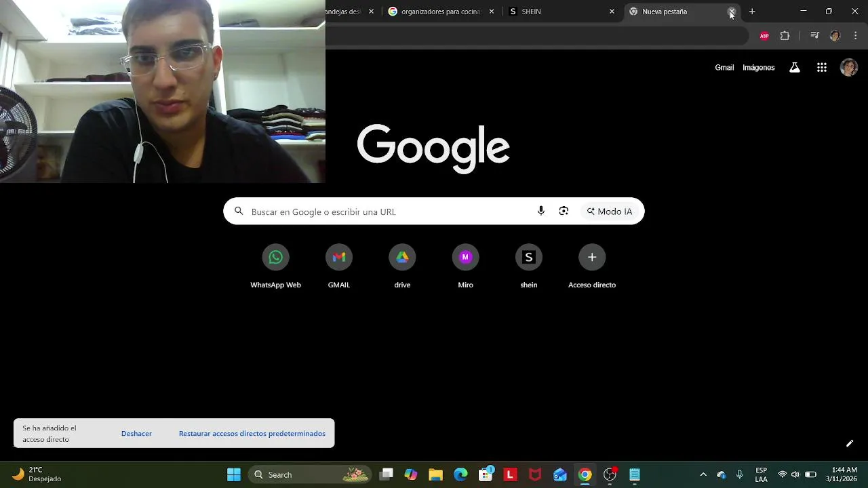Open network quick settings icon
Screen dimensions: 868x488
pos(783,474)
